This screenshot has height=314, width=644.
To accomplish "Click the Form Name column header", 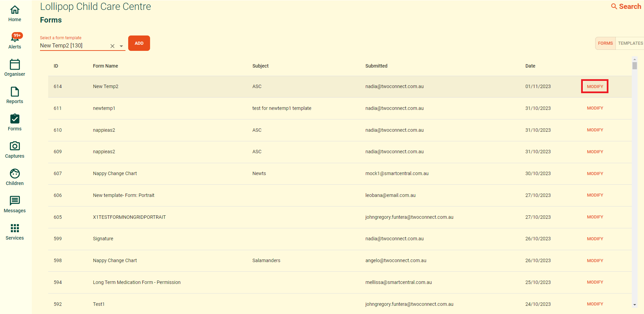I will (105, 66).
